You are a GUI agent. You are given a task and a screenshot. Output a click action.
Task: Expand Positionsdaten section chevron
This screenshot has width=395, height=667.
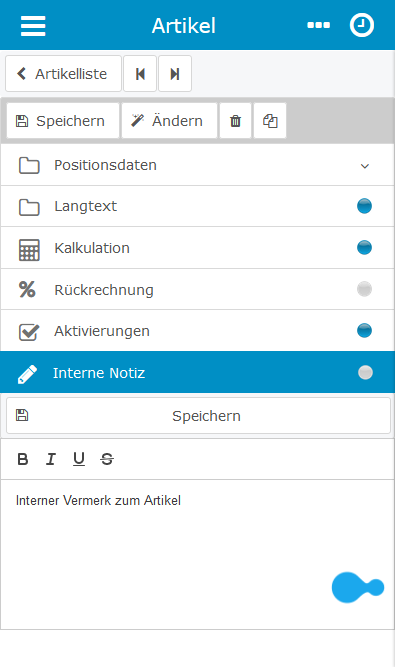pyautogui.click(x=365, y=166)
